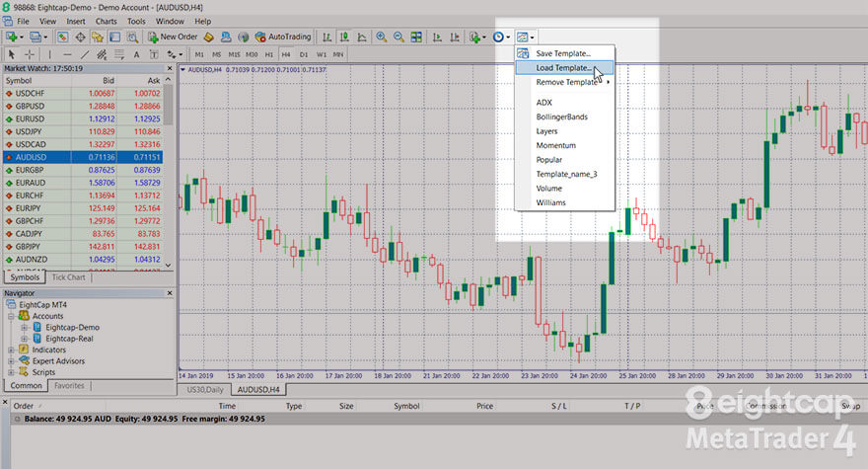
Task: Switch Navigator to Favorites tab
Action: pos(69,385)
